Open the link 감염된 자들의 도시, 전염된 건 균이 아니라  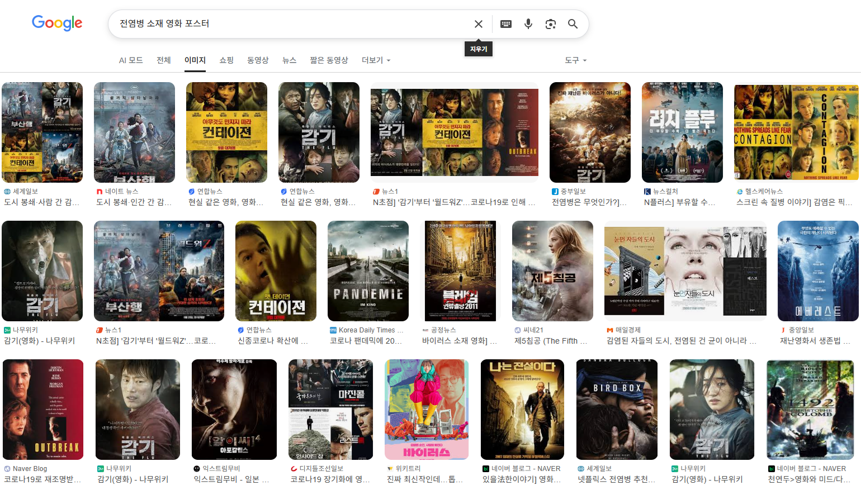click(682, 340)
